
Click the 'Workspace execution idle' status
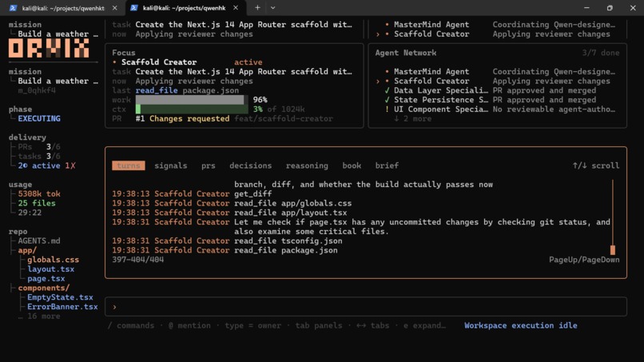pos(521,325)
